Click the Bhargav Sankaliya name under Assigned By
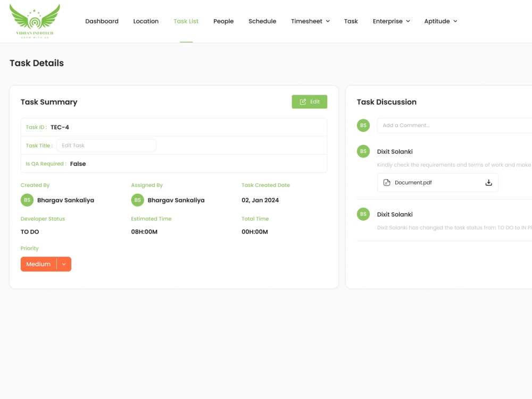 point(176,200)
